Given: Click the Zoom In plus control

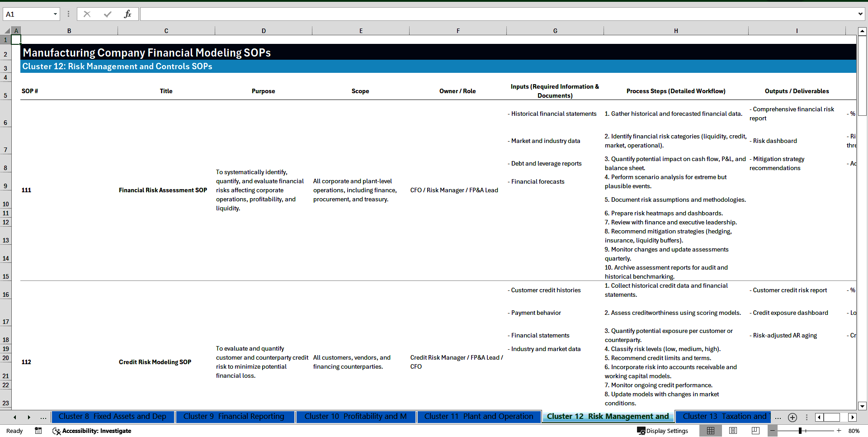Looking at the screenshot, I should click(x=840, y=431).
